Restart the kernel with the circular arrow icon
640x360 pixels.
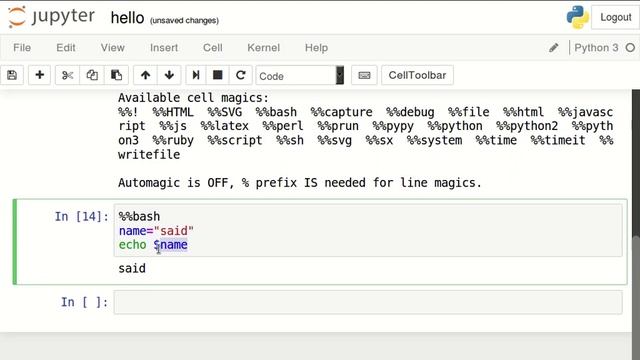[241, 75]
